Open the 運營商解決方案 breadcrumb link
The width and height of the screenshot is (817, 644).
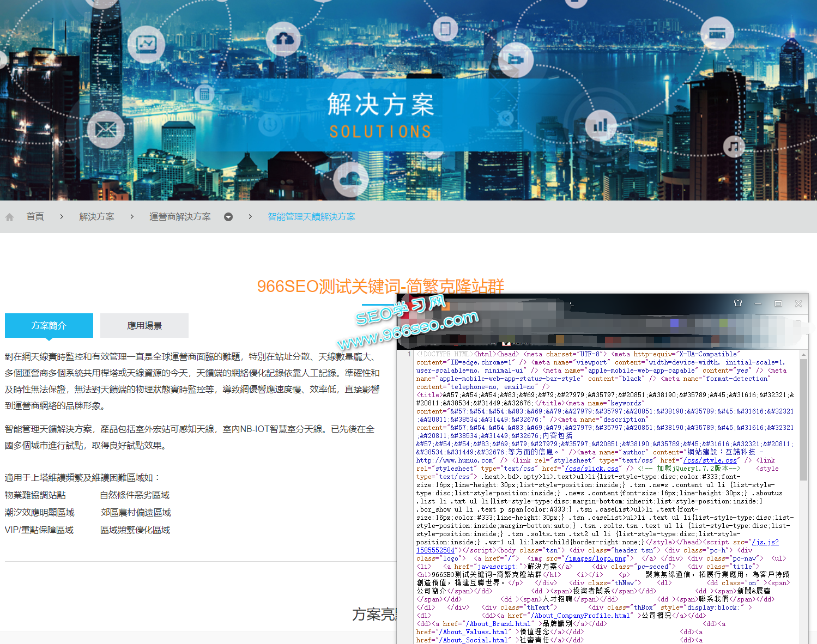pos(180,217)
